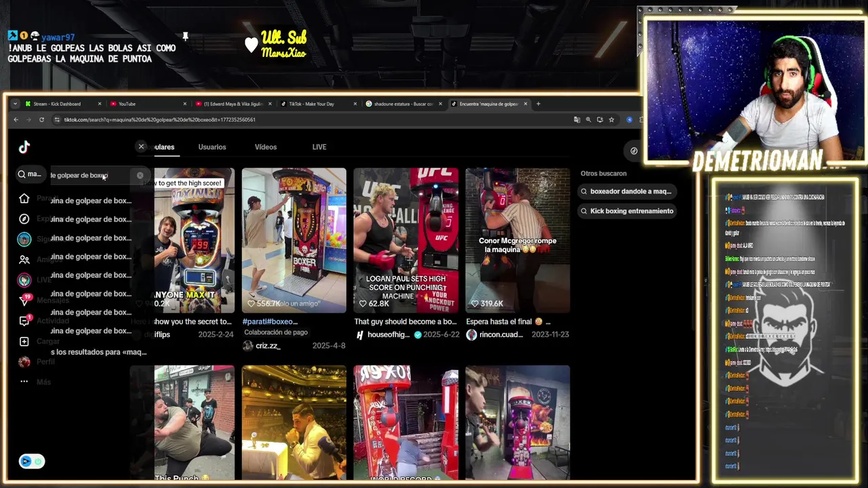The image size is (868, 488).
Task: Close the search panel with the round X
Action: 141,146
